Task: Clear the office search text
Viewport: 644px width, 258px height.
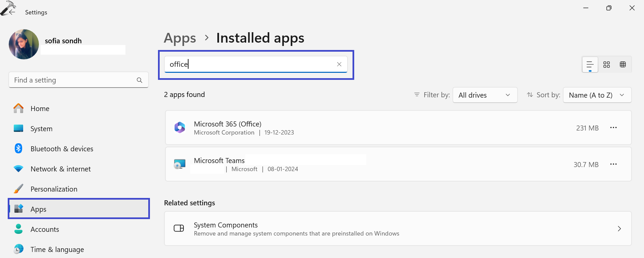Action: (x=339, y=64)
